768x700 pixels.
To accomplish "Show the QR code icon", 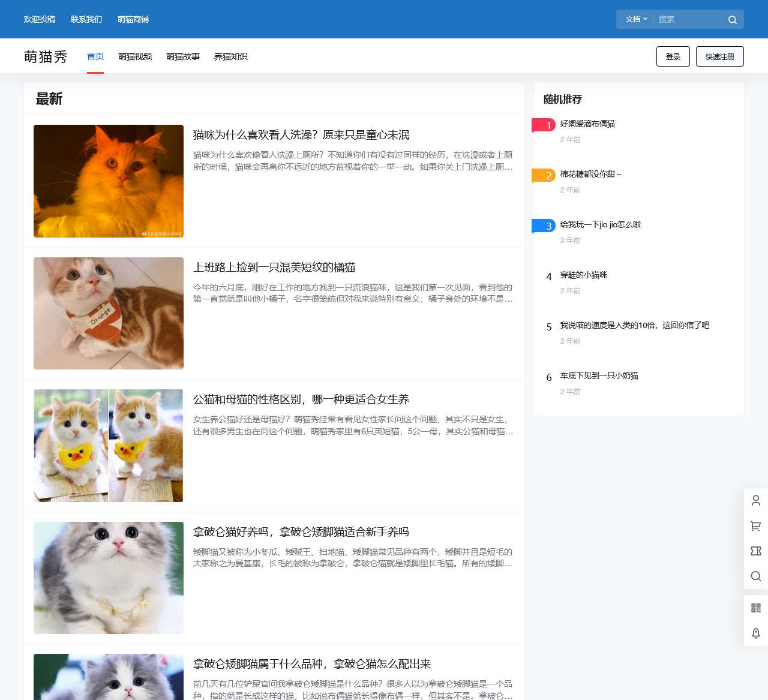I will (x=755, y=608).
